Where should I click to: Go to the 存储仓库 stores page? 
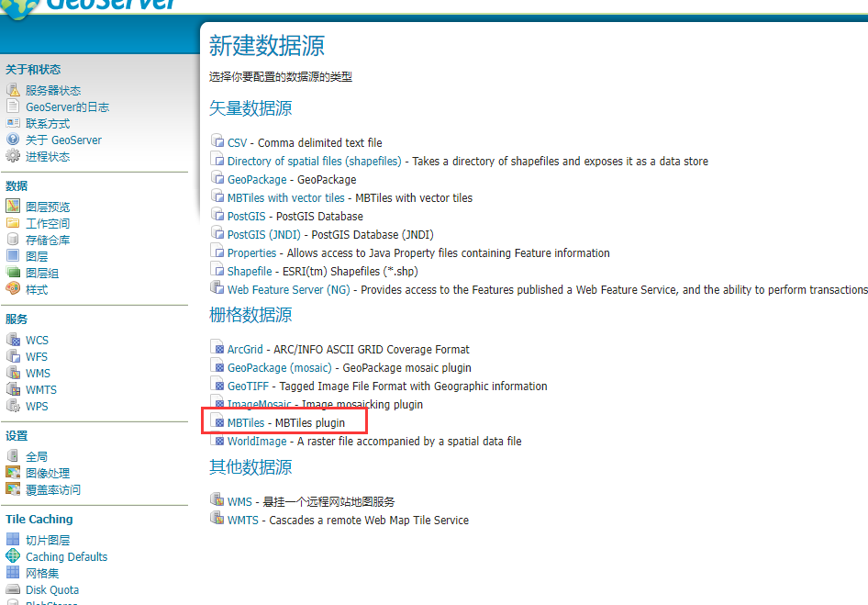(48, 240)
